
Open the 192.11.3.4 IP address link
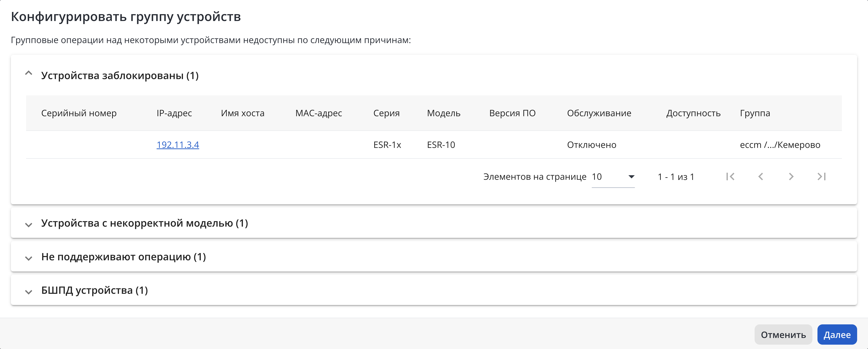[x=178, y=145]
